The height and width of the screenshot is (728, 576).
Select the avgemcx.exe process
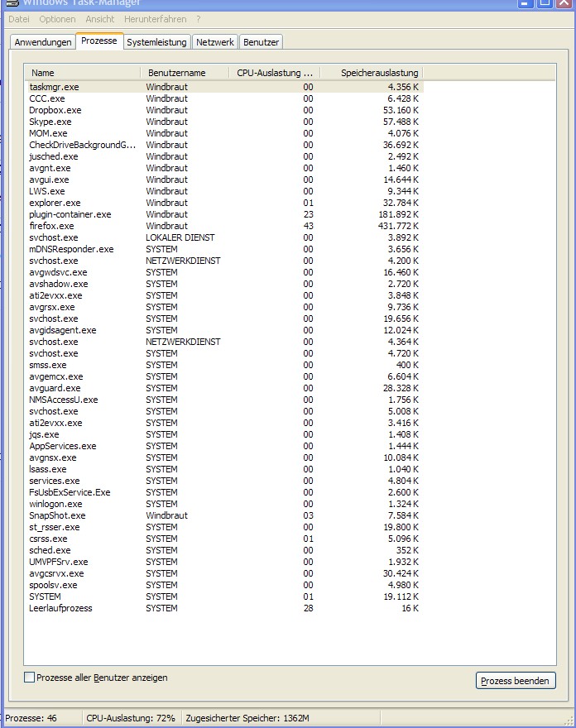224,376
